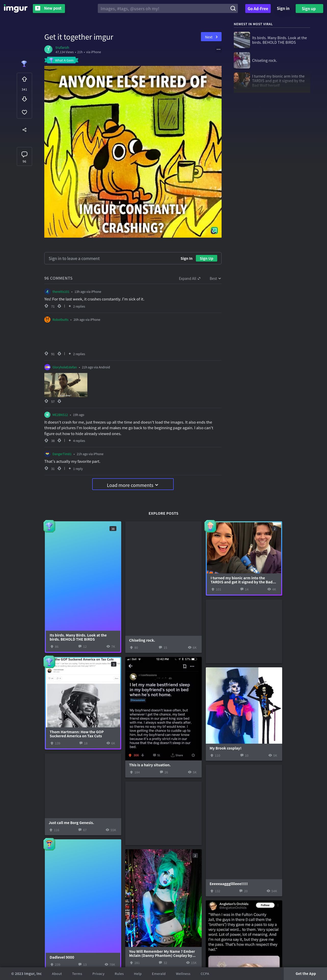Click the search magnifier icon
Screen dimensions: 327x980
tap(233, 8)
